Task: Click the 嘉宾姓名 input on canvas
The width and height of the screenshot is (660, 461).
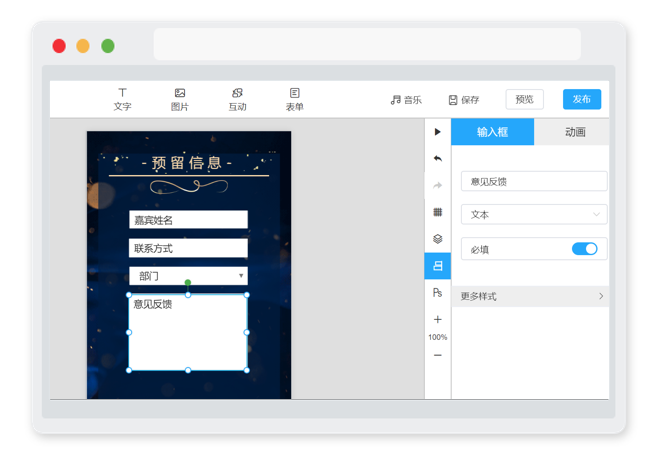Action: coord(188,220)
